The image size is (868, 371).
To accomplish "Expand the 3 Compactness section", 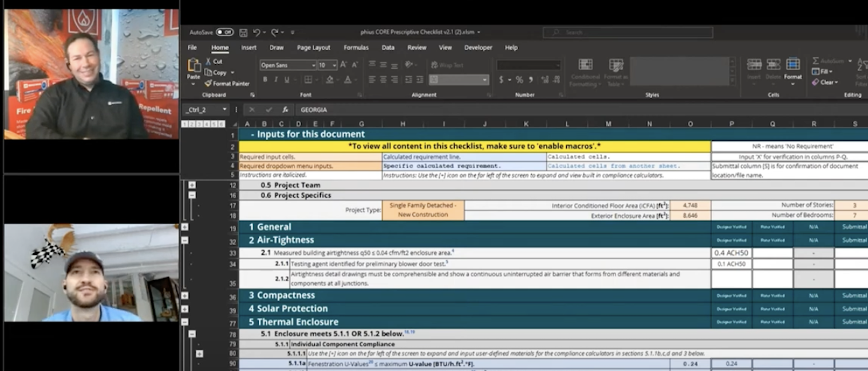I will (x=184, y=295).
